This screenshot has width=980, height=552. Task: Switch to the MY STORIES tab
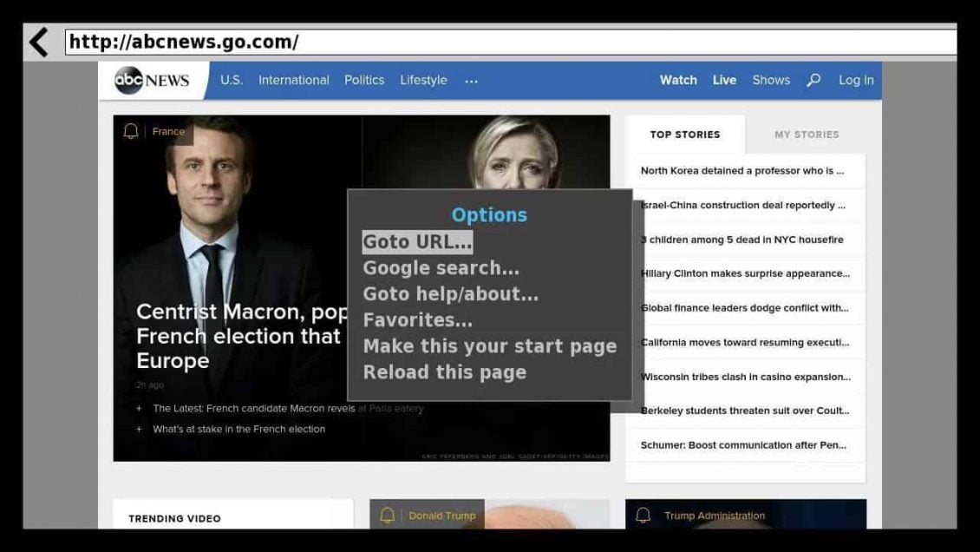click(807, 135)
